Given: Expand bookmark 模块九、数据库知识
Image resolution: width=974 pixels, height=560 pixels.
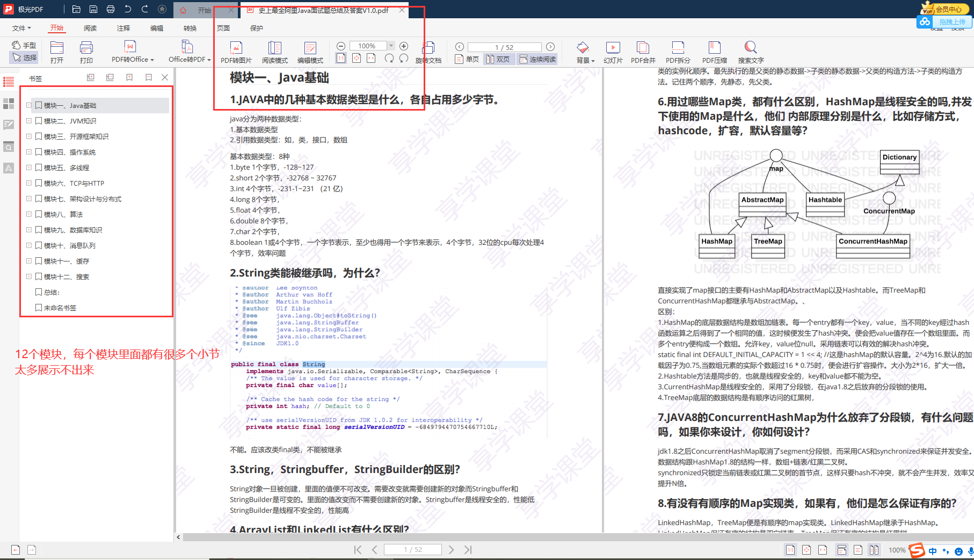Looking at the screenshot, I should click(x=28, y=230).
